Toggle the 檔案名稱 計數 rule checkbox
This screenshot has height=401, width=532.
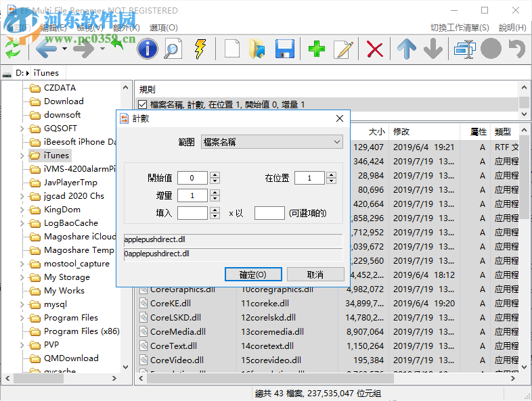point(143,104)
